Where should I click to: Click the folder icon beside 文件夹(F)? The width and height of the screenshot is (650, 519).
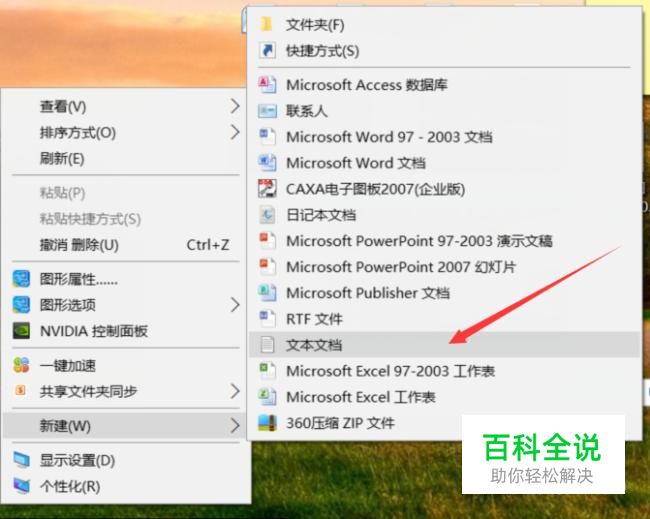267,24
